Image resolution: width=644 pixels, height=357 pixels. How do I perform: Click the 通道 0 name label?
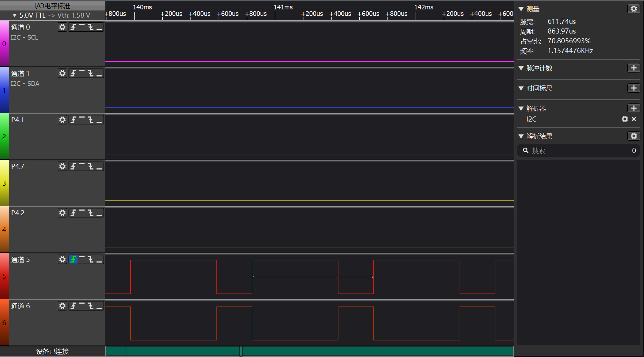click(x=21, y=27)
